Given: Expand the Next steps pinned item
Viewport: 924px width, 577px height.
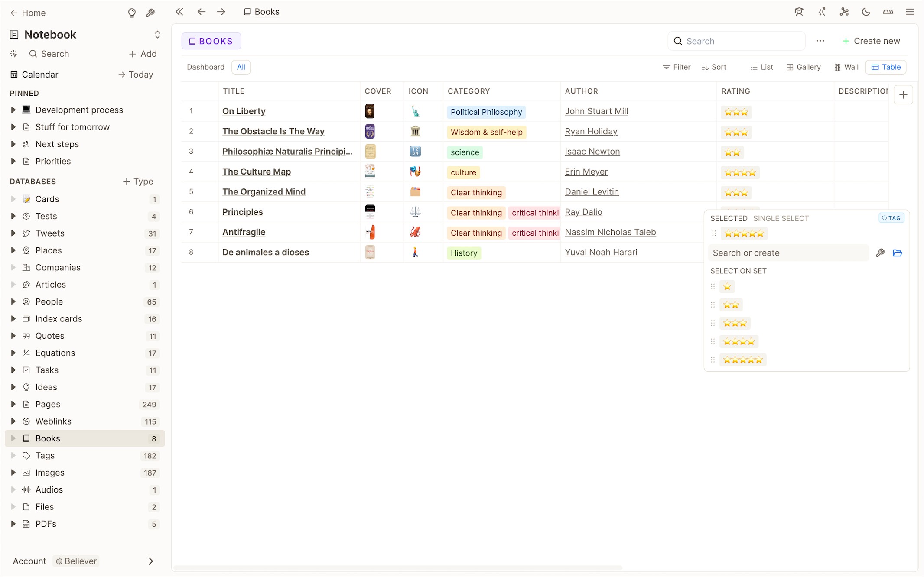Looking at the screenshot, I should point(13,144).
